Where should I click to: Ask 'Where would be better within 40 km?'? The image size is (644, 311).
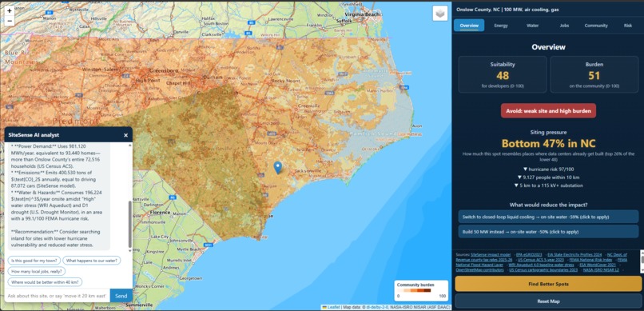(46, 282)
